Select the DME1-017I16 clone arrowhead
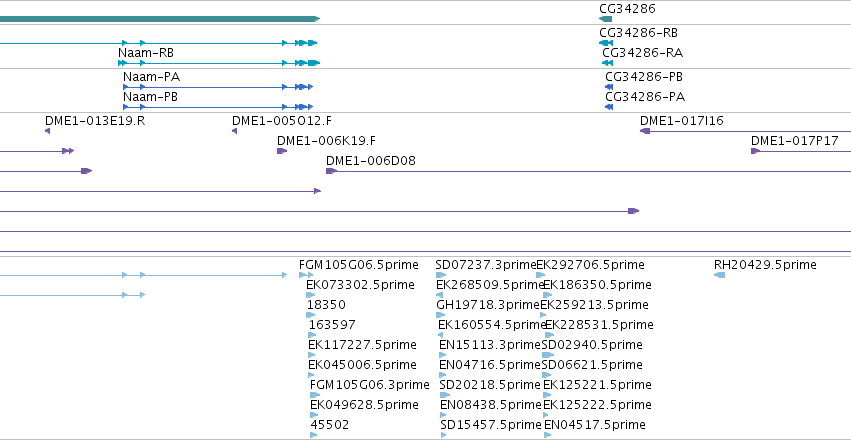This screenshot has width=851, height=440. pyautogui.click(x=645, y=131)
